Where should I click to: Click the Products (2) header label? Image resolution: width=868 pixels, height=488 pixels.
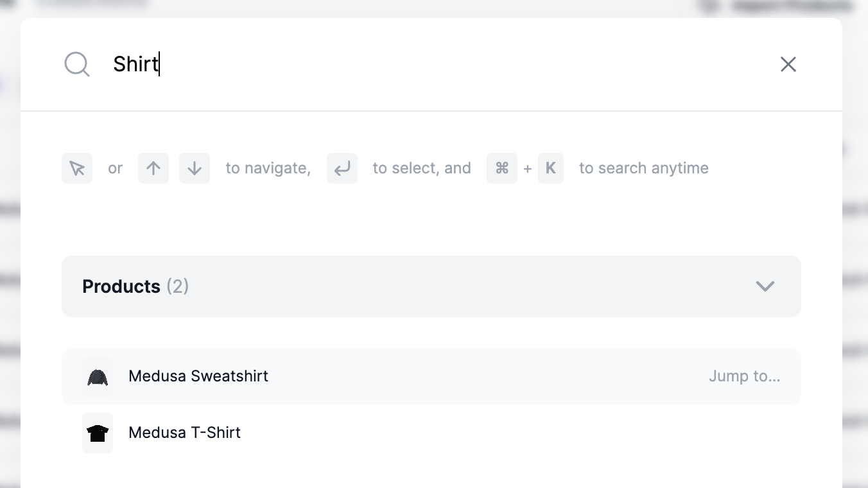click(135, 286)
